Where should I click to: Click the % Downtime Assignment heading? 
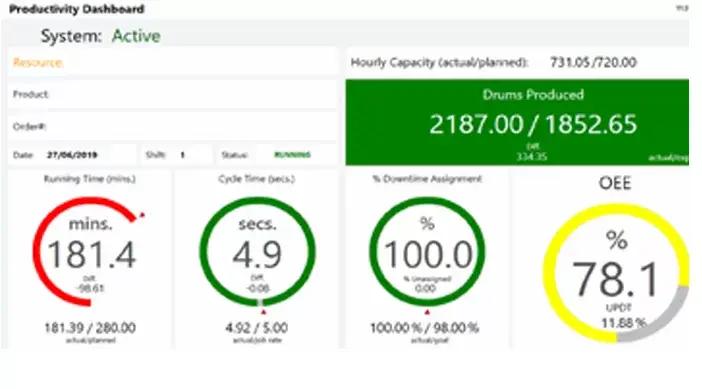pos(427,179)
